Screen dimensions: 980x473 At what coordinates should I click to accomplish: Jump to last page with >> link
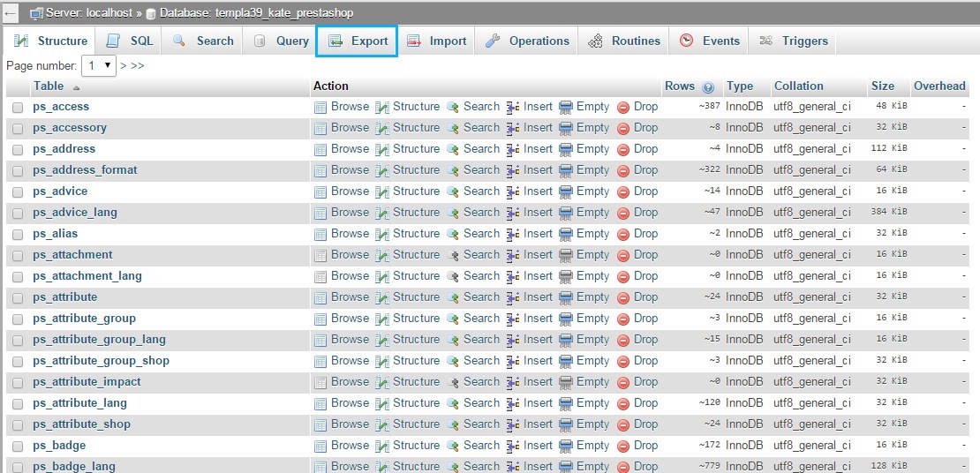[x=138, y=65]
